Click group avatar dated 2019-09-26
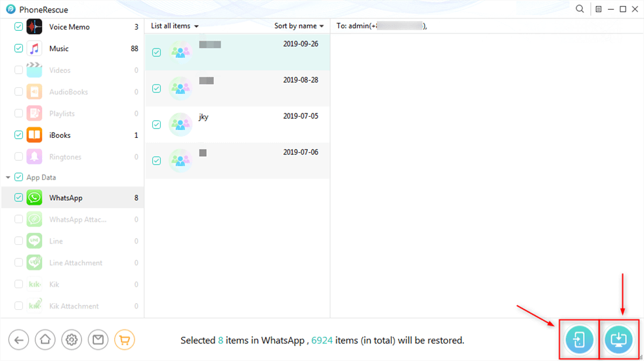 tap(181, 52)
